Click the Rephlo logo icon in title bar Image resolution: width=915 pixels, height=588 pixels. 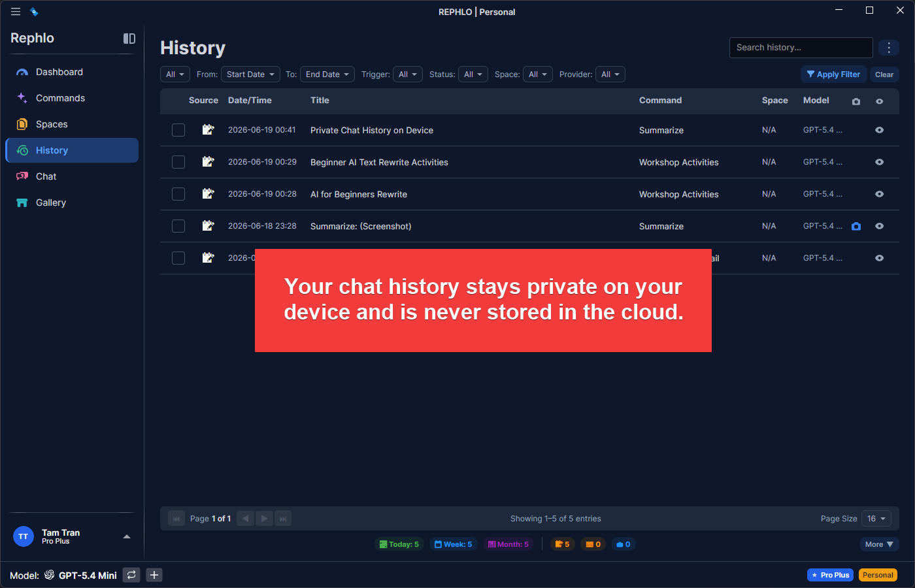[x=34, y=12]
